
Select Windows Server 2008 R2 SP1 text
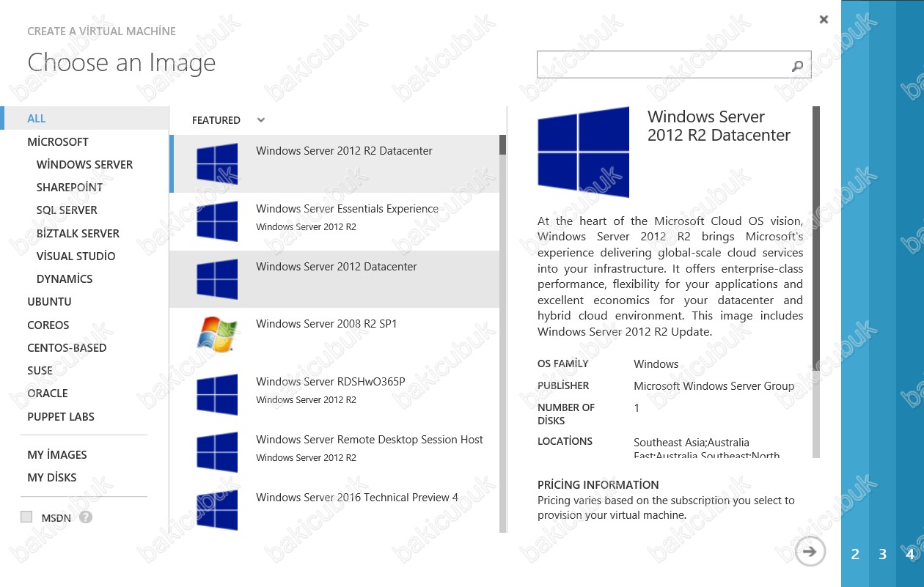tap(326, 323)
